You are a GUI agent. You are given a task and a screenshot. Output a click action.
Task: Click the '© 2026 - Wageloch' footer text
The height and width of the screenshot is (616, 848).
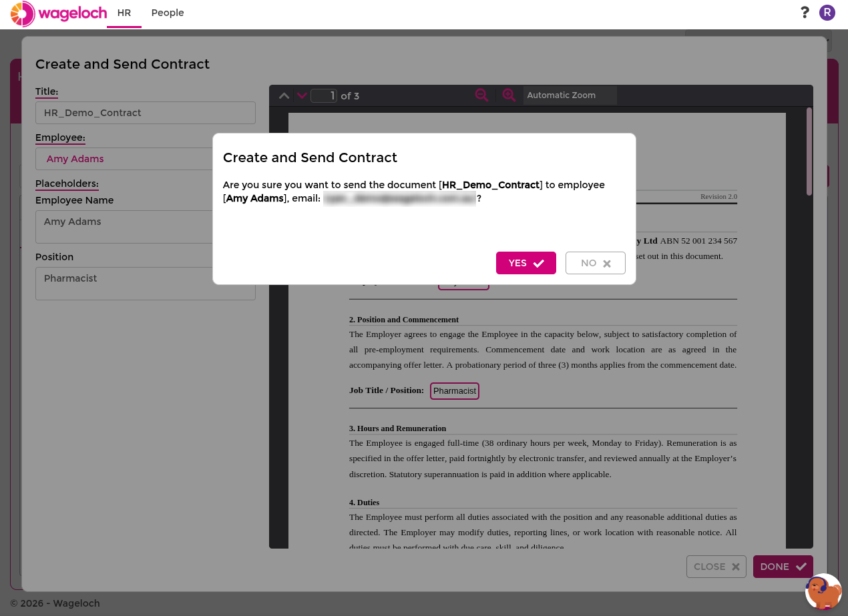point(55,603)
